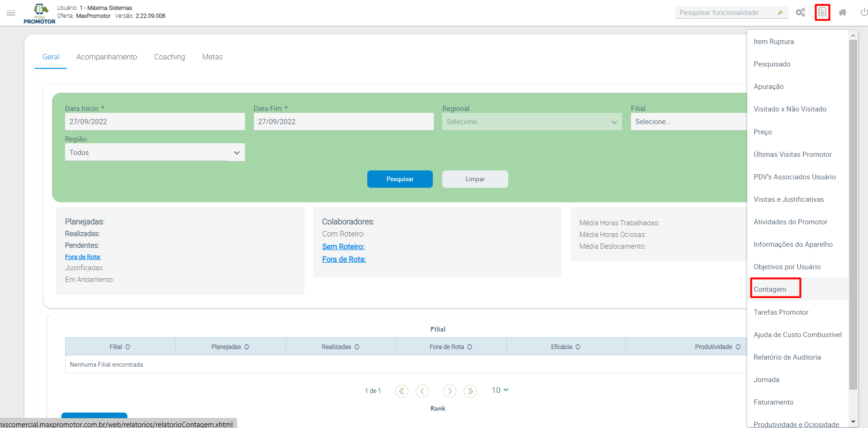Open the settings gears icon
Screen dimensions: 868x428
pos(801,12)
